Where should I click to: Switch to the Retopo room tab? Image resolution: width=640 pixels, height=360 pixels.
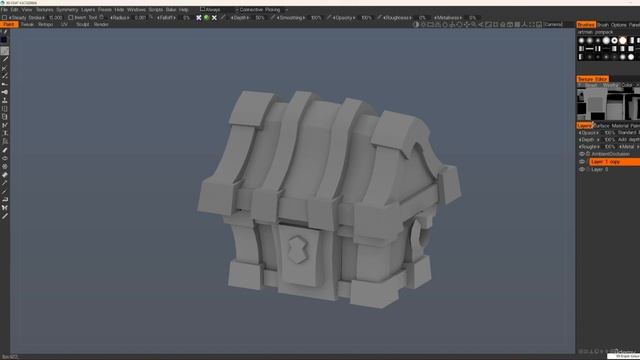(x=45, y=24)
